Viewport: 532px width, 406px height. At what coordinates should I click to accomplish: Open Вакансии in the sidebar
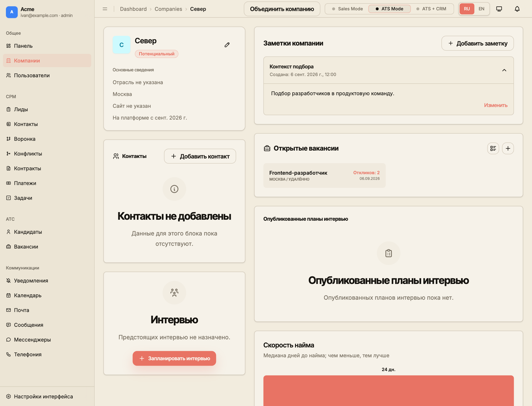pos(47,247)
